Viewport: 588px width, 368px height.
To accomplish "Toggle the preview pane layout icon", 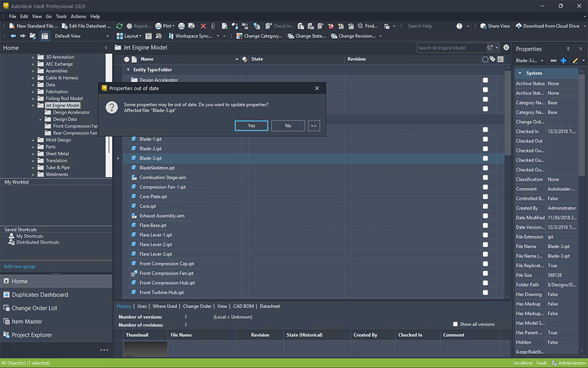I will point(45,36).
